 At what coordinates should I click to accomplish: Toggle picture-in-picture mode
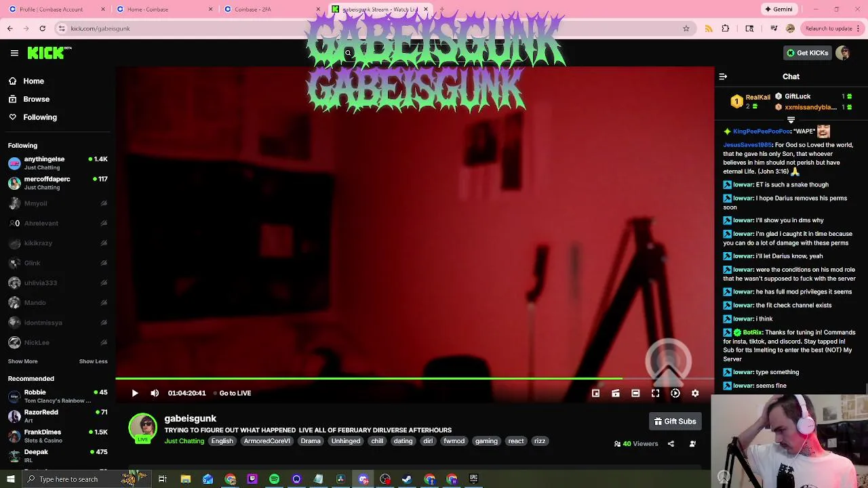point(595,393)
